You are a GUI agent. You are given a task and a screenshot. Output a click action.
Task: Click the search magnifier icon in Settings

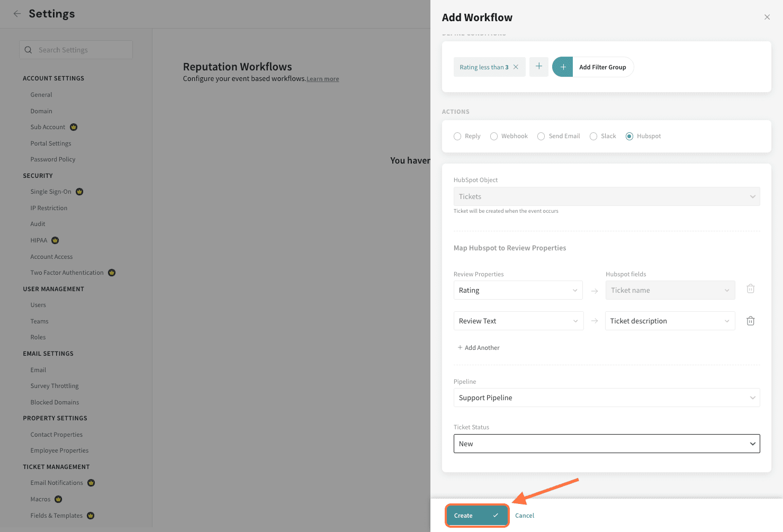(29, 50)
